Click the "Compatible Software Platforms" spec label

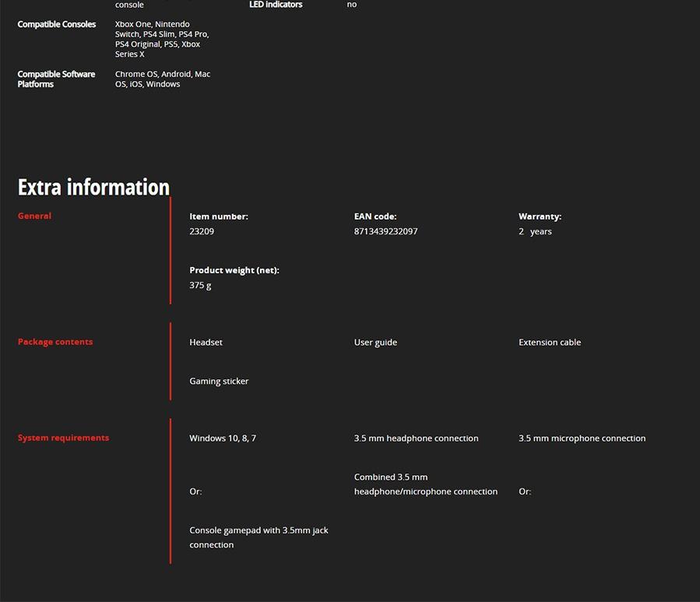(56, 79)
